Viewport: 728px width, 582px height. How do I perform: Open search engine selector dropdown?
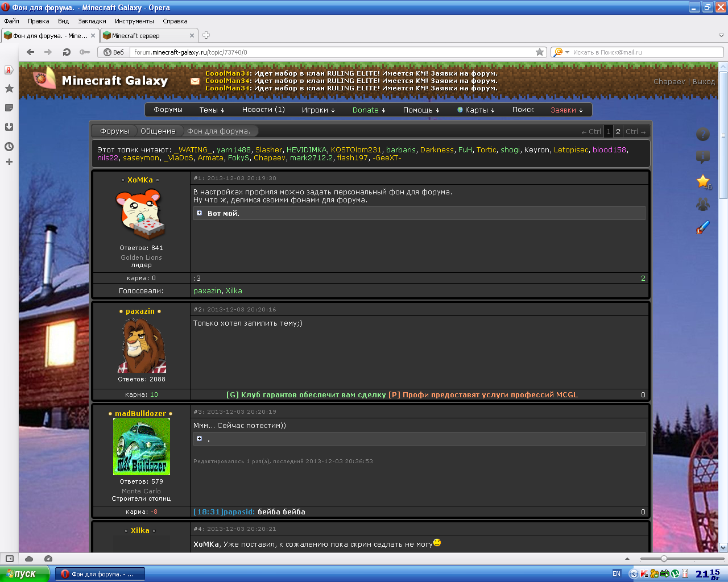(560, 52)
